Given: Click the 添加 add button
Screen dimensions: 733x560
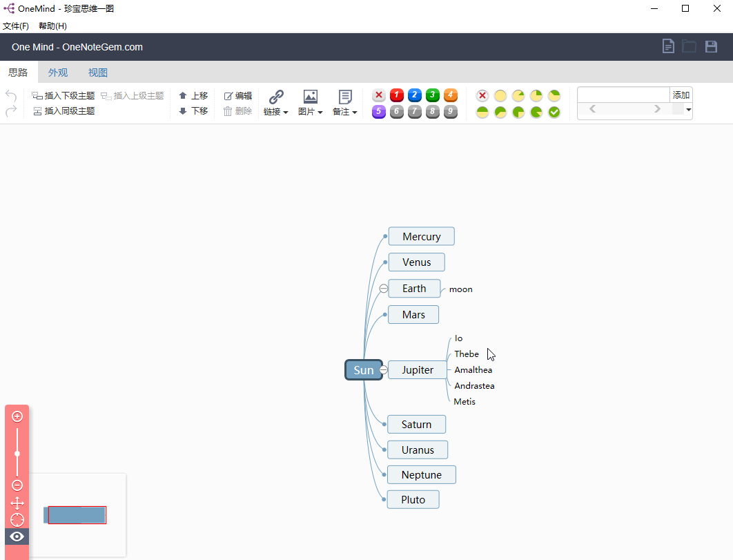Looking at the screenshot, I should pos(681,95).
